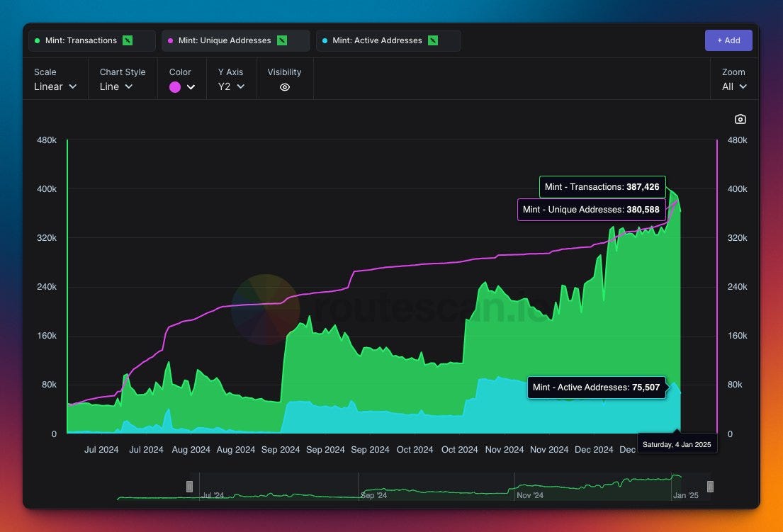Click green icon beside Mint: Unique Addresses
783x532 pixels.
[282, 40]
